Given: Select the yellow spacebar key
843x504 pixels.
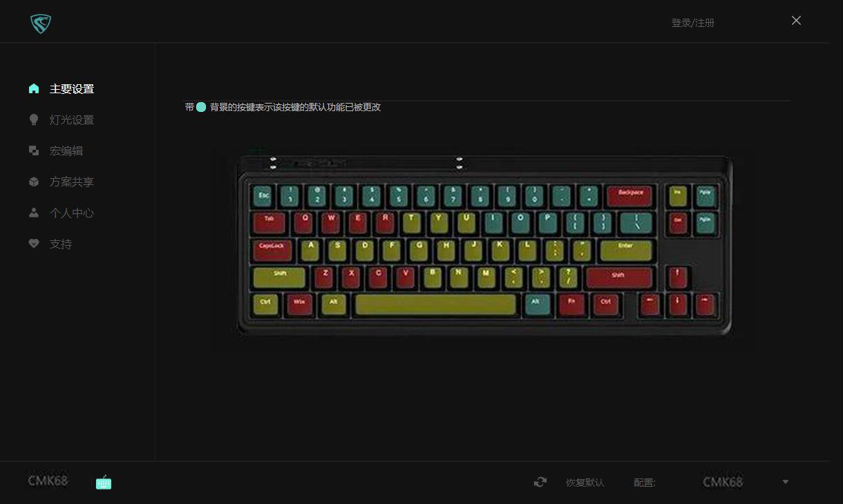Looking at the screenshot, I should point(435,304).
